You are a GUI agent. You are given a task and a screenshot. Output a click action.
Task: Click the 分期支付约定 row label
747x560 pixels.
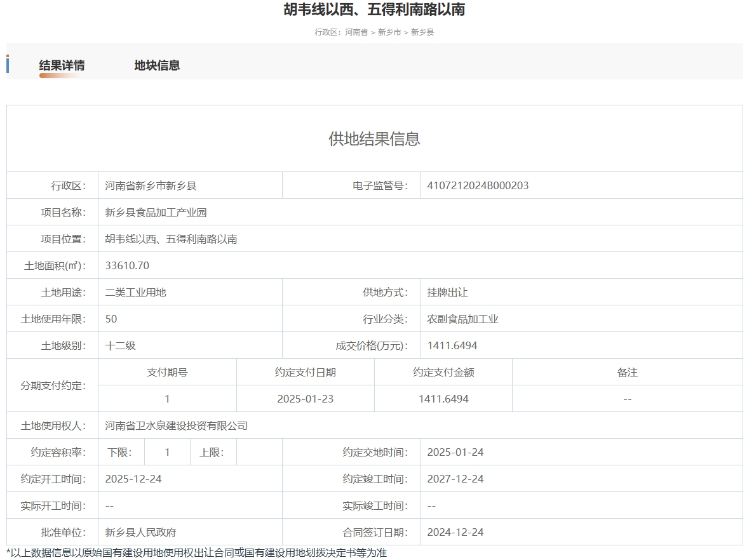(53, 386)
